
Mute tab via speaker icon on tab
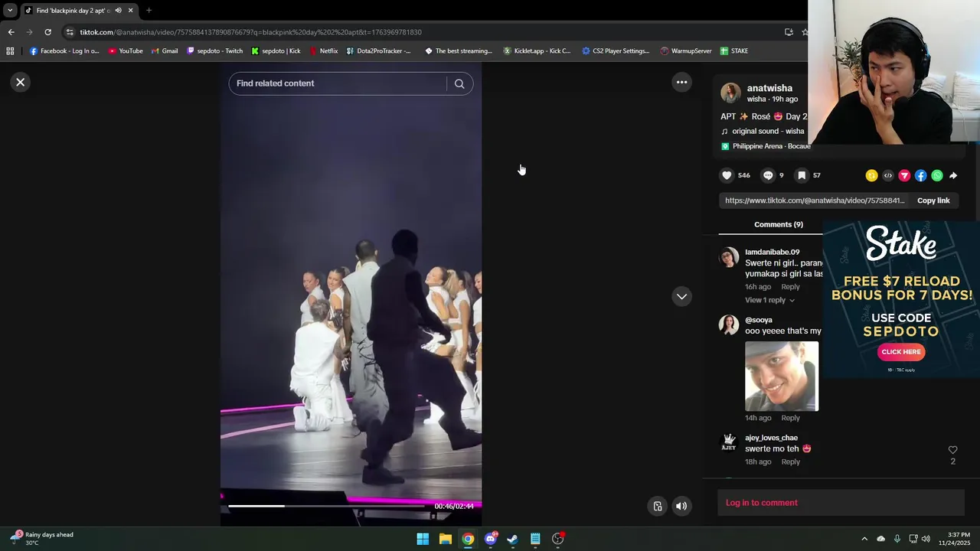(118, 11)
